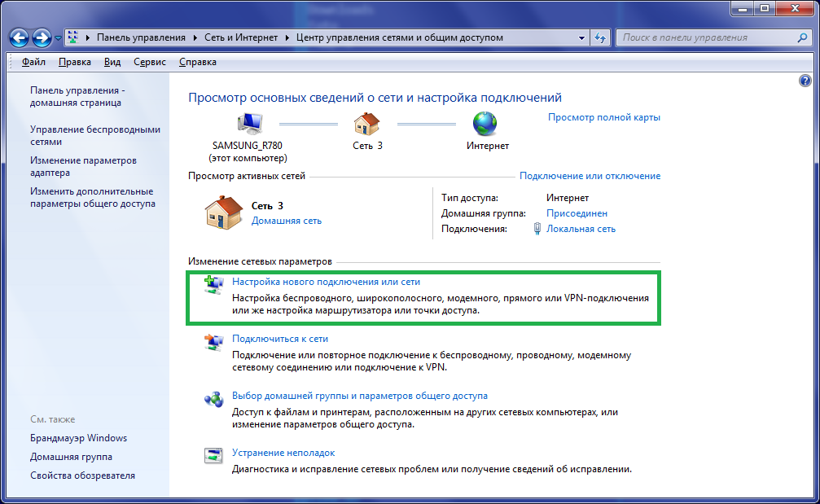
Task: Click the magnifier search icon
Action: click(x=802, y=37)
